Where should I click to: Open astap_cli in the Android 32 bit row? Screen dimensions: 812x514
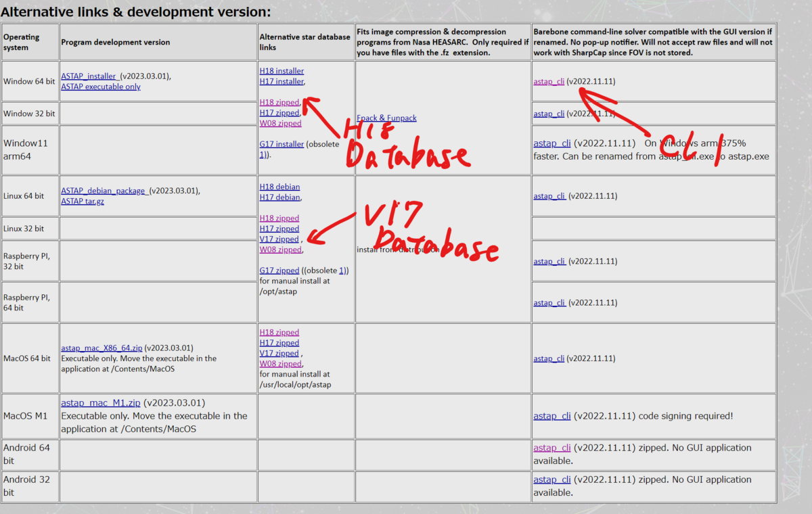tap(552, 480)
